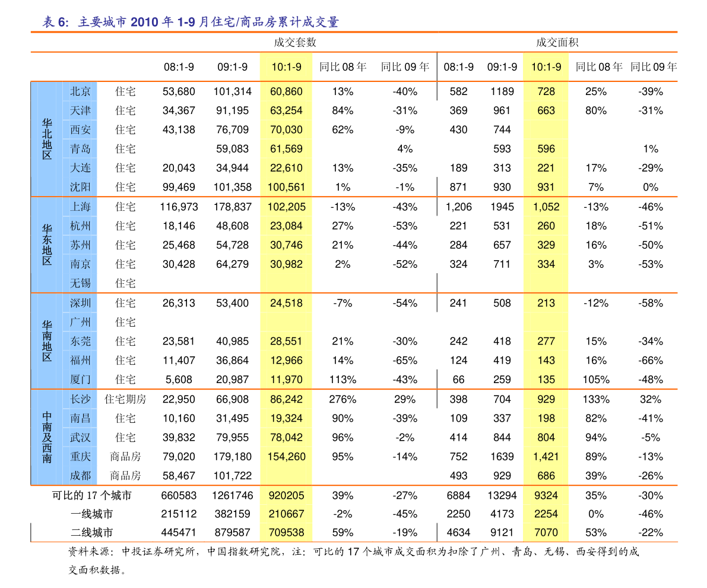Click the '华南地区' region label
Image resolution: width=707 pixels, height=588 pixels.
point(47,341)
